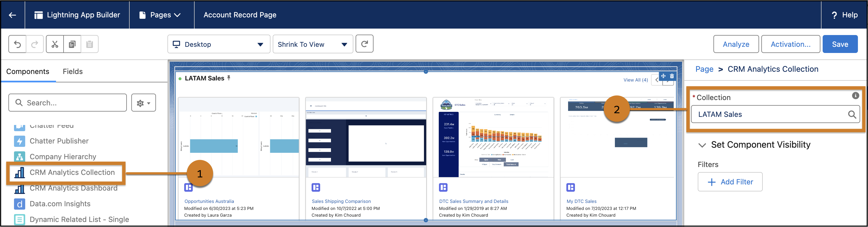The image size is (868, 227).
Task: Select the Dynamic Related List - Single icon
Action: pos(20,220)
